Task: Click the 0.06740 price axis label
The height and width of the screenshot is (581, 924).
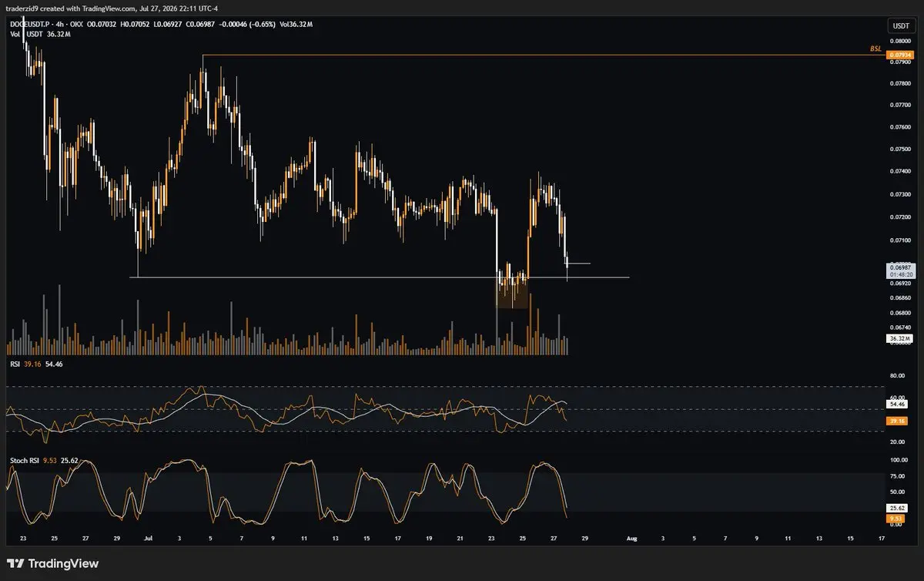Action: click(899, 327)
